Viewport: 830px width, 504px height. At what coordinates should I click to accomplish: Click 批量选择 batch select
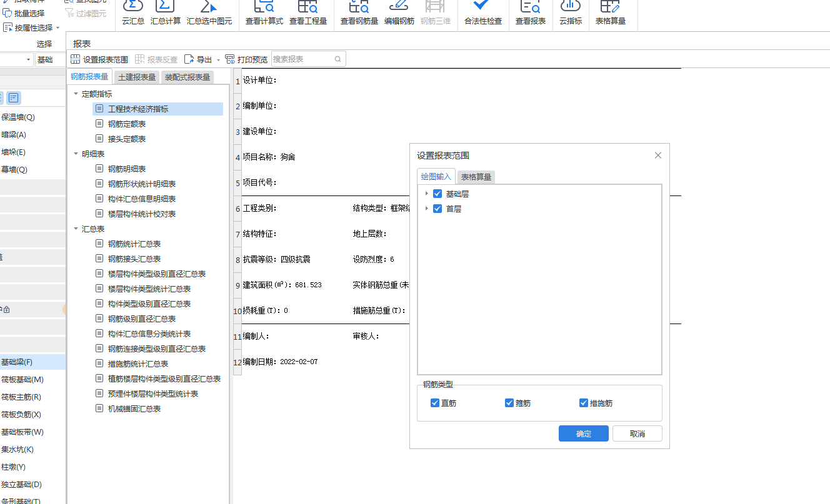(24, 13)
